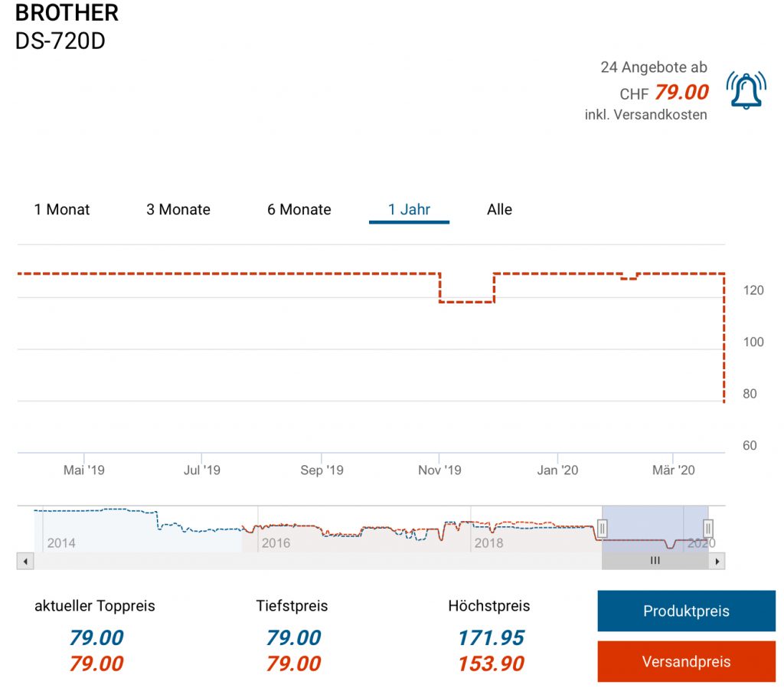
Task: Click the 2014 area in navigator
Action: click(61, 543)
